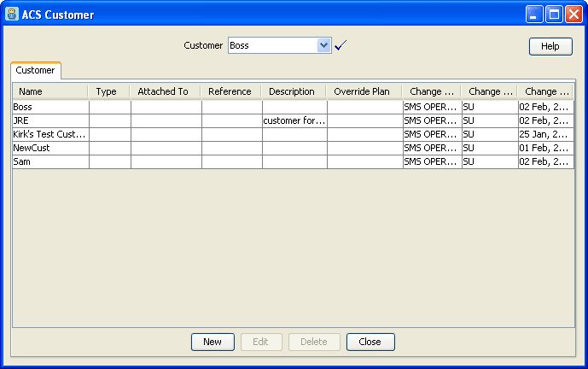Close the ACS Customer window with X
Image resolution: width=588 pixels, height=369 pixels.
pyautogui.click(x=573, y=15)
